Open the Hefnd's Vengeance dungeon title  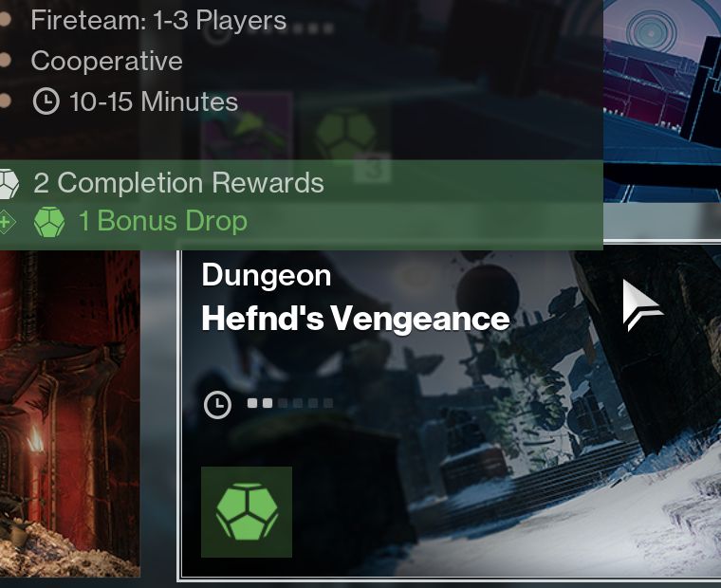tap(356, 319)
